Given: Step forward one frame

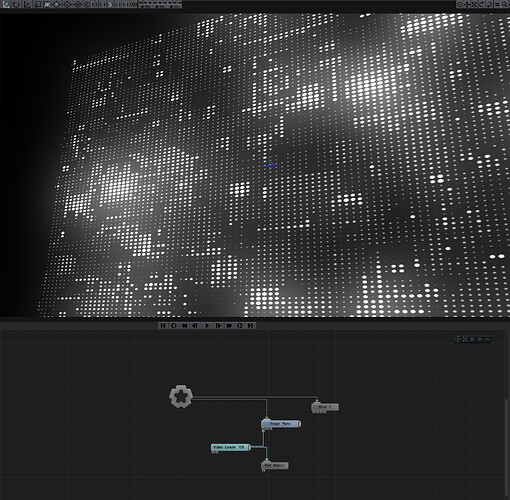Looking at the screenshot, I should [x=218, y=326].
